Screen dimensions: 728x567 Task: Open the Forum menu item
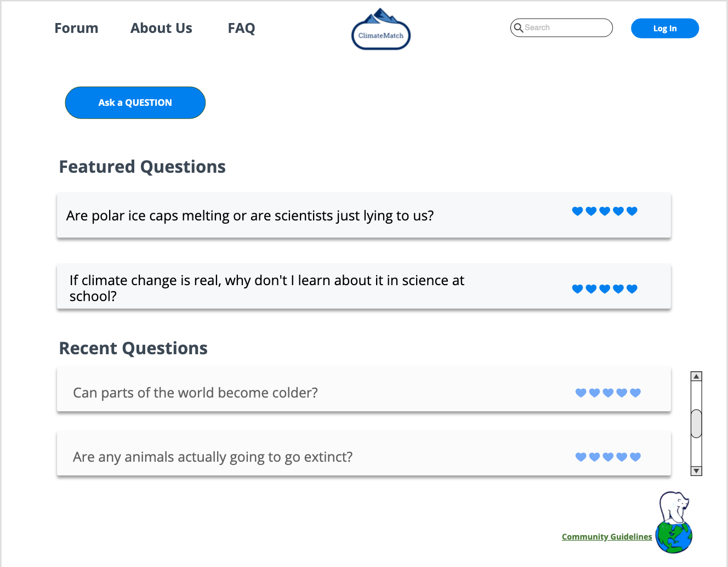[76, 29]
